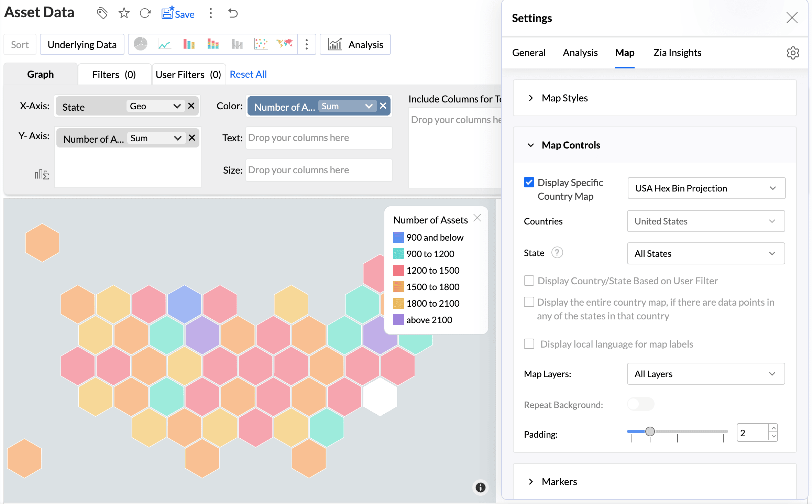
Task: Select the bar chart type
Action: click(x=189, y=44)
